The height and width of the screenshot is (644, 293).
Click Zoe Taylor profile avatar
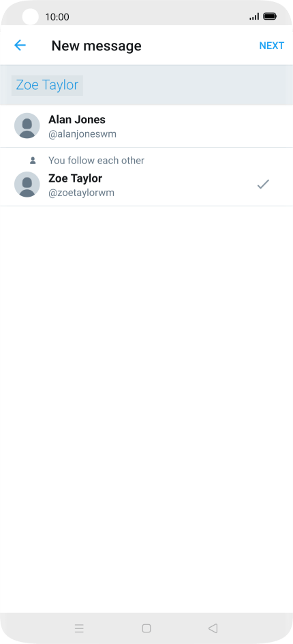point(27,184)
